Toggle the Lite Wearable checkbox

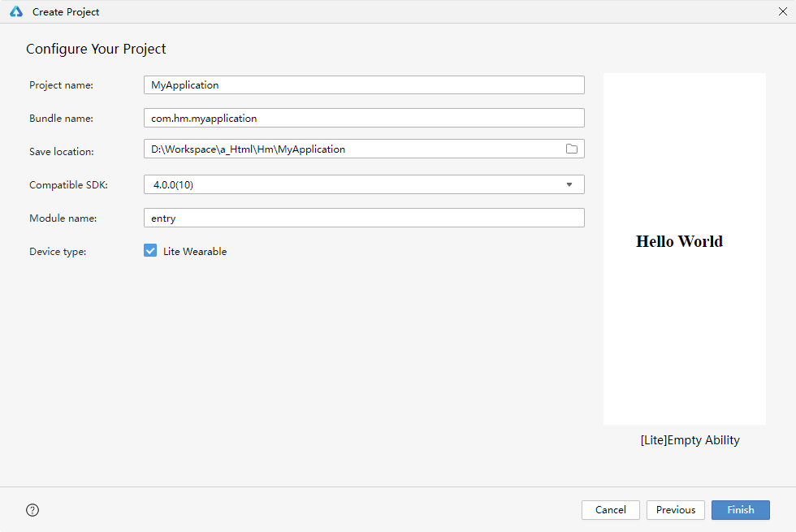(x=150, y=251)
